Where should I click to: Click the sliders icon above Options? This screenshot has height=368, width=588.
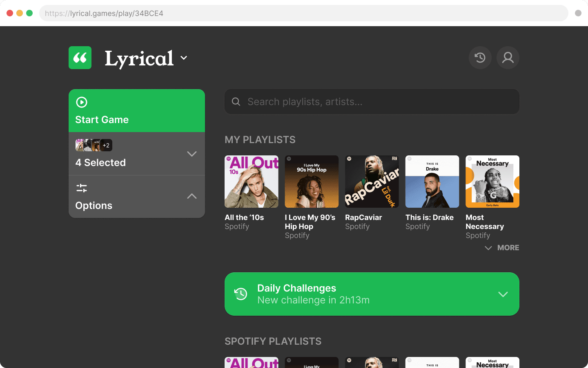[82, 188]
